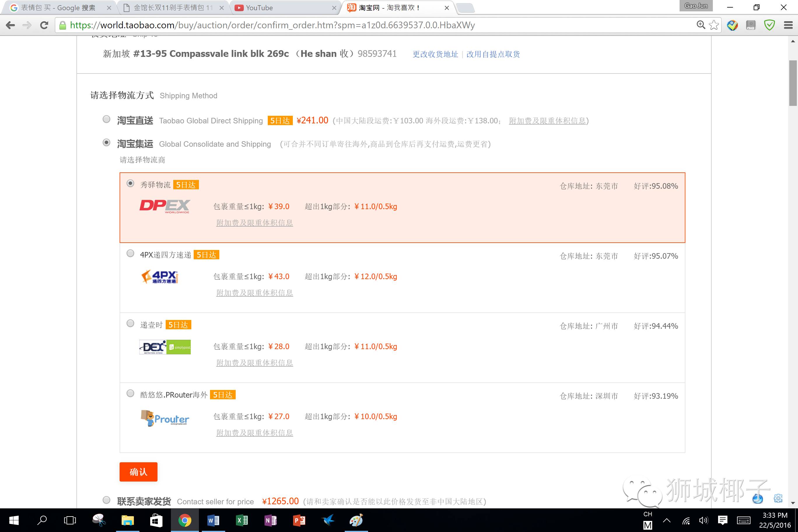Select the 淘宝直送 direct shipping radio button

tap(106, 119)
